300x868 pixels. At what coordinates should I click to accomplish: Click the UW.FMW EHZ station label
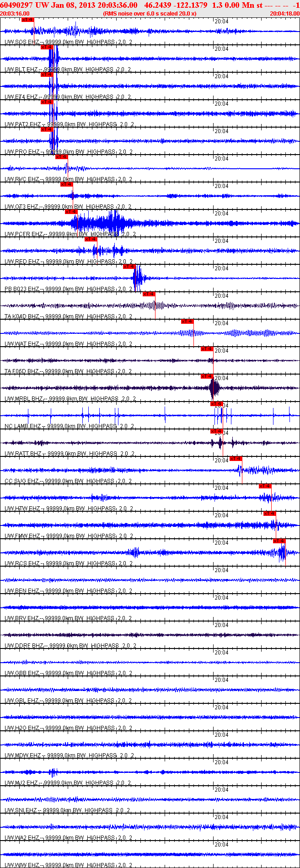tap(22, 536)
